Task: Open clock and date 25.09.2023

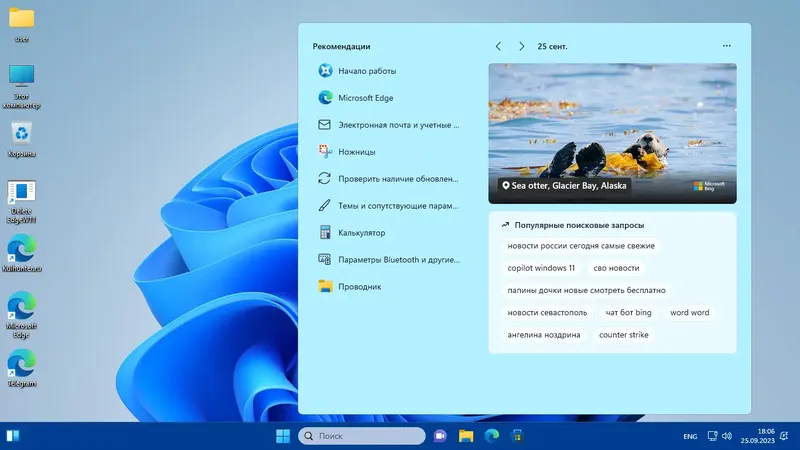Action: (x=758, y=436)
